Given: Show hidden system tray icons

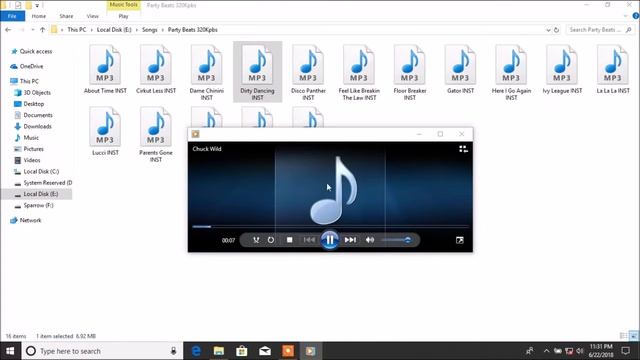Looking at the screenshot, I should (546, 351).
